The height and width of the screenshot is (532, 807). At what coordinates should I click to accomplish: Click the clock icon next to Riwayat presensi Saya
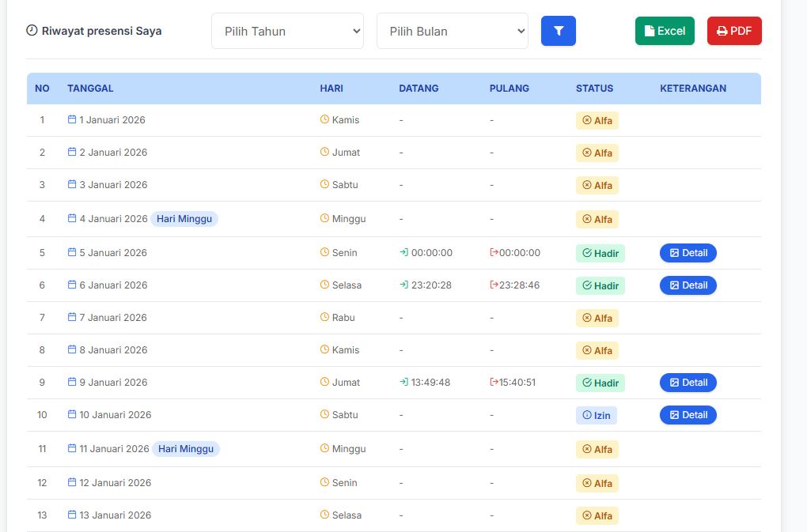32,31
